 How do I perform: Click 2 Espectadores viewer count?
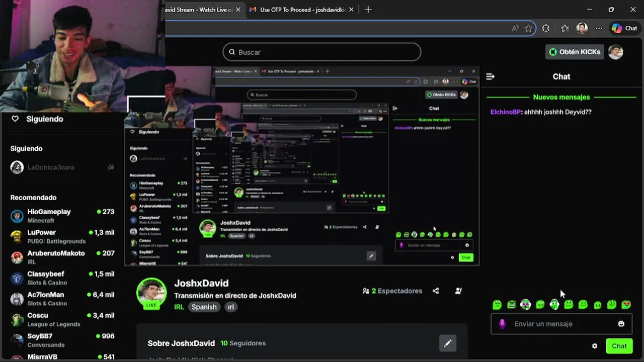coord(392,291)
